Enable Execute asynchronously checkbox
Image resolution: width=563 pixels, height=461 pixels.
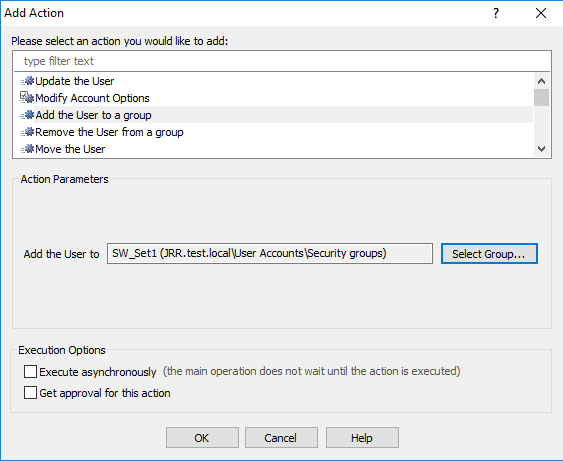30,372
